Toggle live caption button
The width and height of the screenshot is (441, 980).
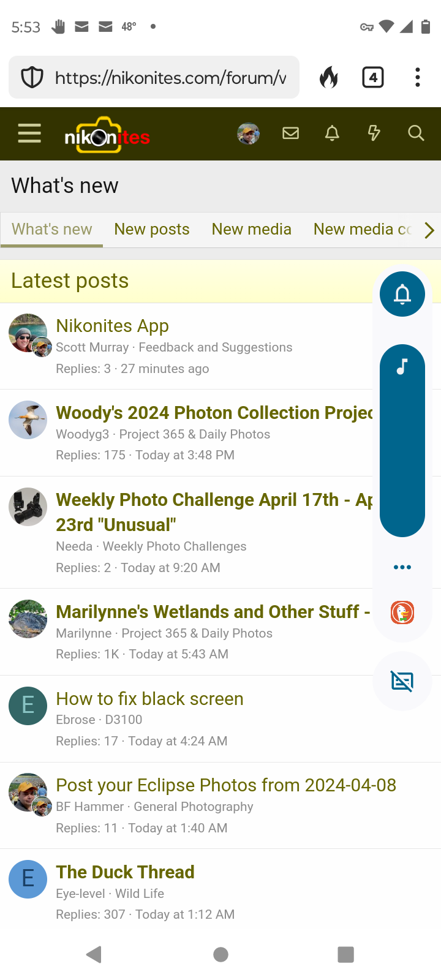[402, 681]
